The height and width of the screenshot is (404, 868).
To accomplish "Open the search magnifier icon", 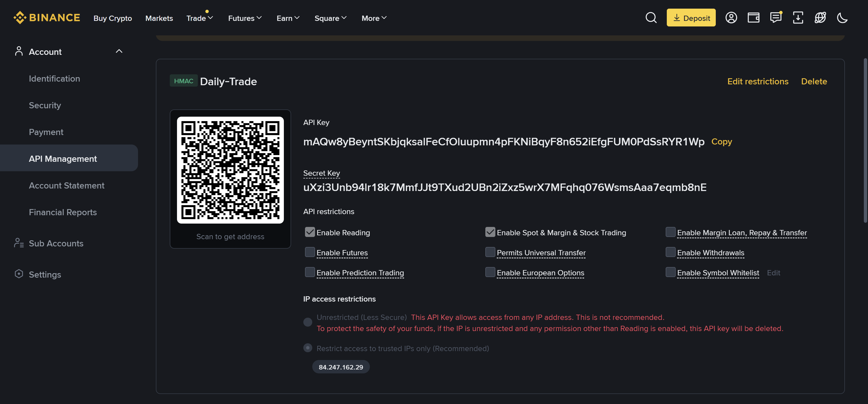I will click(651, 18).
